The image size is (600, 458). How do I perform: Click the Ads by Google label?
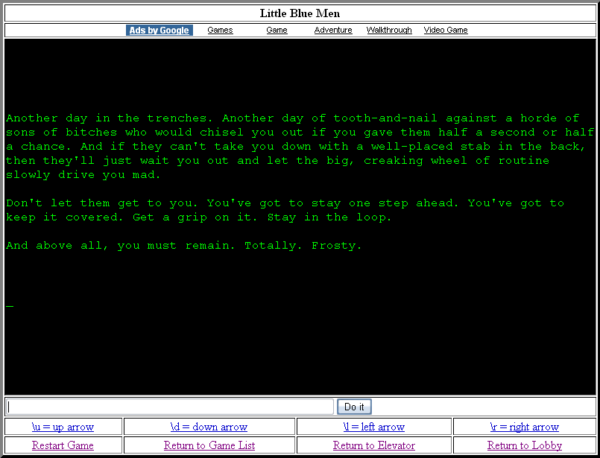(158, 30)
